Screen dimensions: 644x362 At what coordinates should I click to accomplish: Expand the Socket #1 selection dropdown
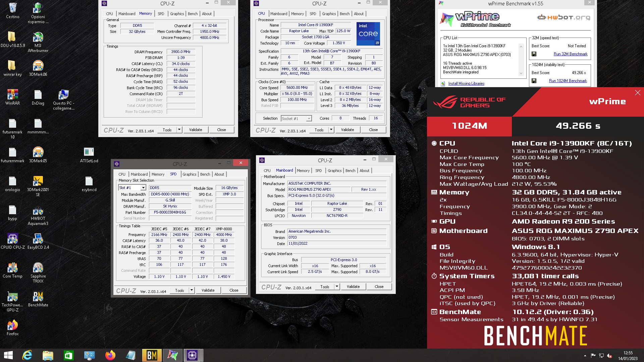coord(309,118)
